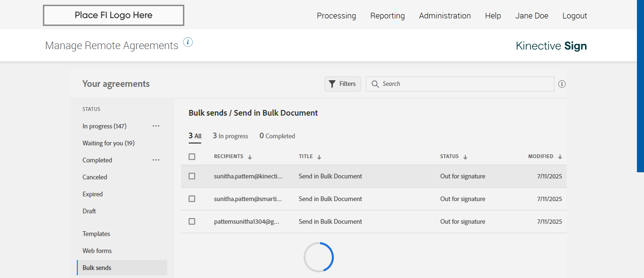This screenshot has width=644, height=278.
Task: Open the In progress more options ellipsis
Action: pos(156,126)
